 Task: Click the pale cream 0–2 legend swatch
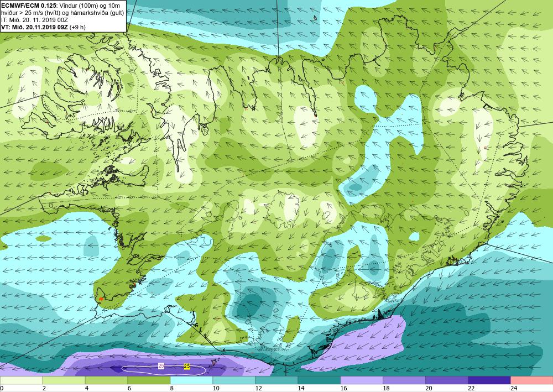tap(21, 380)
